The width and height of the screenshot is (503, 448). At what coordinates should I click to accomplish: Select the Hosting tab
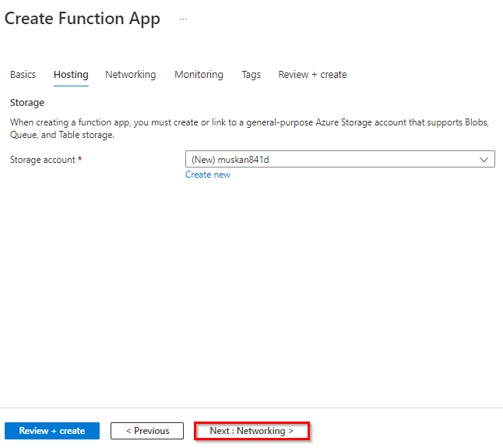pyautogui.click(x=71, y=75)
